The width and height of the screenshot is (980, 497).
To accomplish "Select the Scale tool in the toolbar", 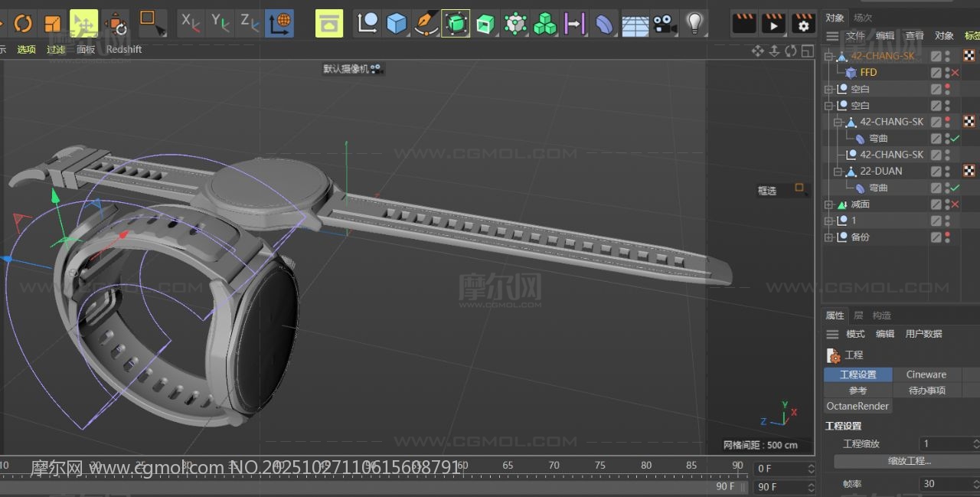I will (x=53, y=24).
